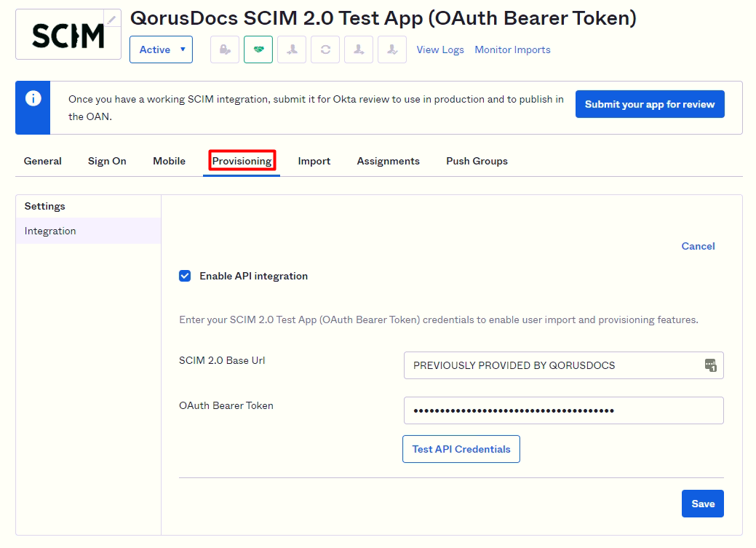Click the QorusDocs SCIM 2.0 Test App title
This screenshot has width=756, height=548.
pyautogui.click(x=383, y=18)
